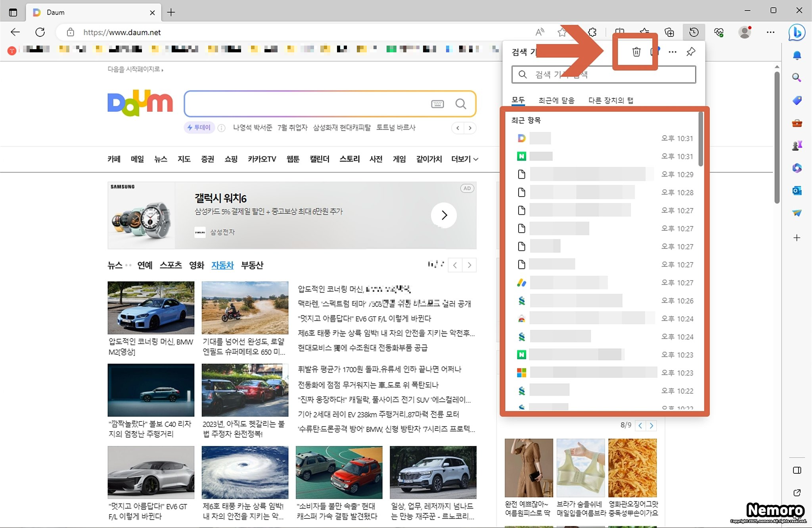
Task: Click the browser History toolbar icon
Action: tap(693, 32)
